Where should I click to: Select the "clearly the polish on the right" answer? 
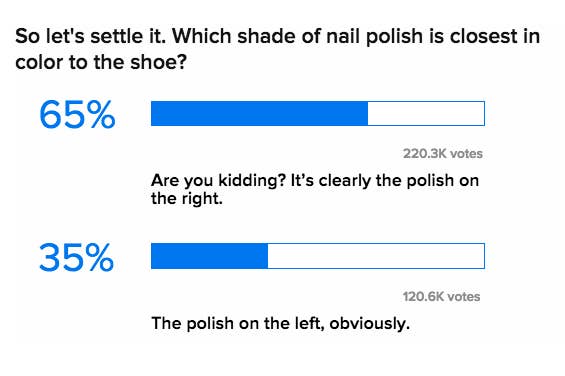point(315,189)
